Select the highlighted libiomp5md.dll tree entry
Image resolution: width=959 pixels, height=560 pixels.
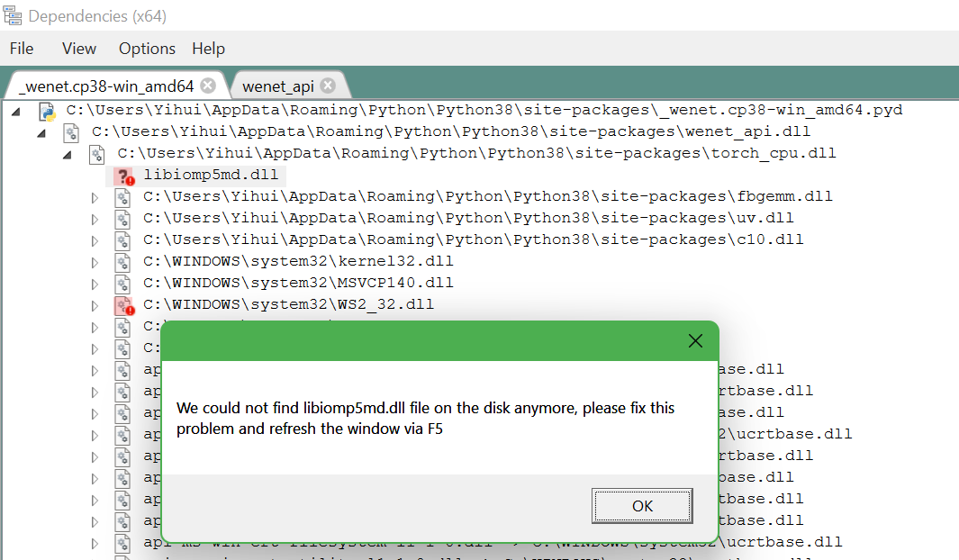pyautogui.click(x=213, y=175)
